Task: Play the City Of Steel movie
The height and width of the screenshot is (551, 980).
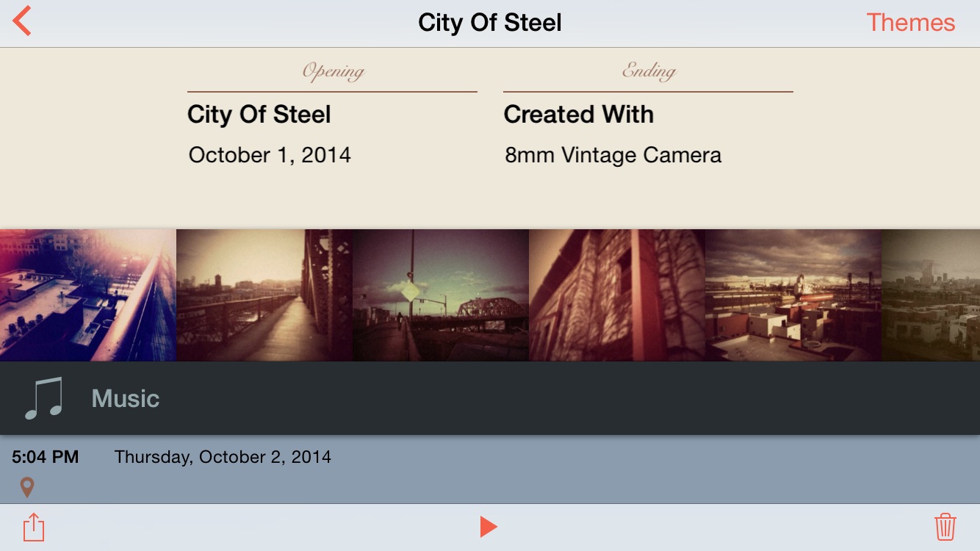Action: point(489,527)
